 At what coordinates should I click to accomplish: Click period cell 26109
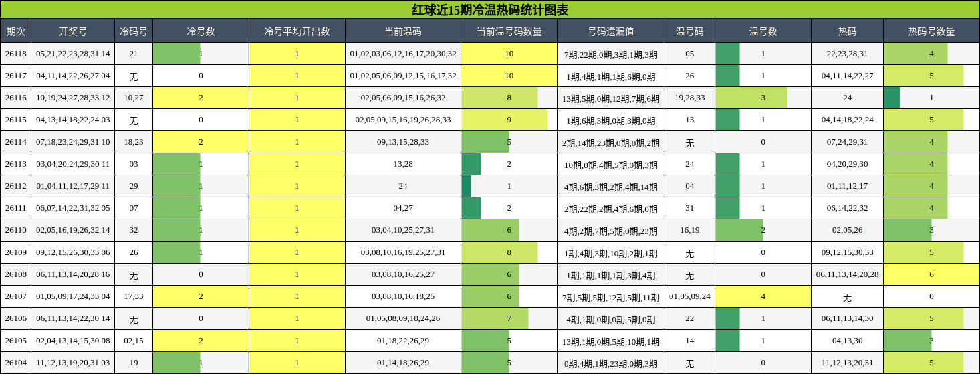pos(15,252)
